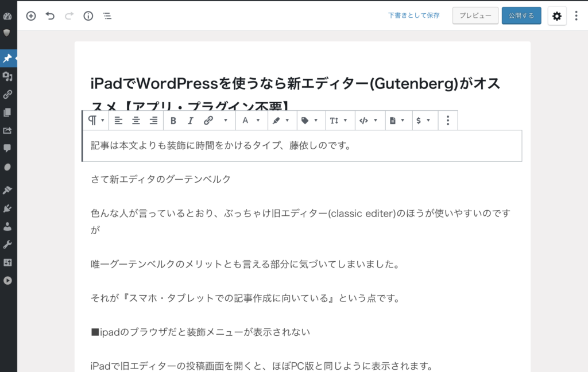This screenshot has width=588, height=372.
Task: Align paragraph text left
Action: [x=118, y=121]
